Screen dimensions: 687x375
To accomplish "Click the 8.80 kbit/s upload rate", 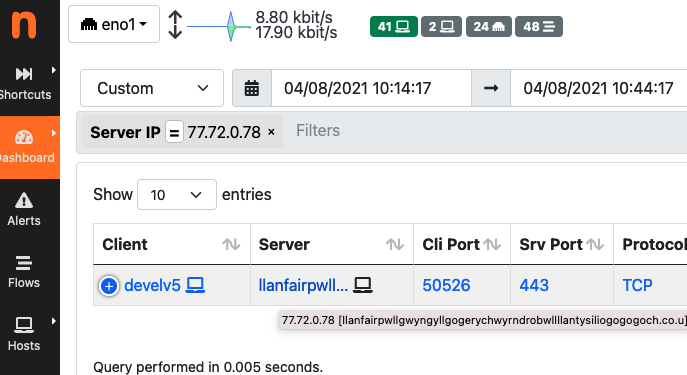I will pyautogui.click(x=294, y=18).
